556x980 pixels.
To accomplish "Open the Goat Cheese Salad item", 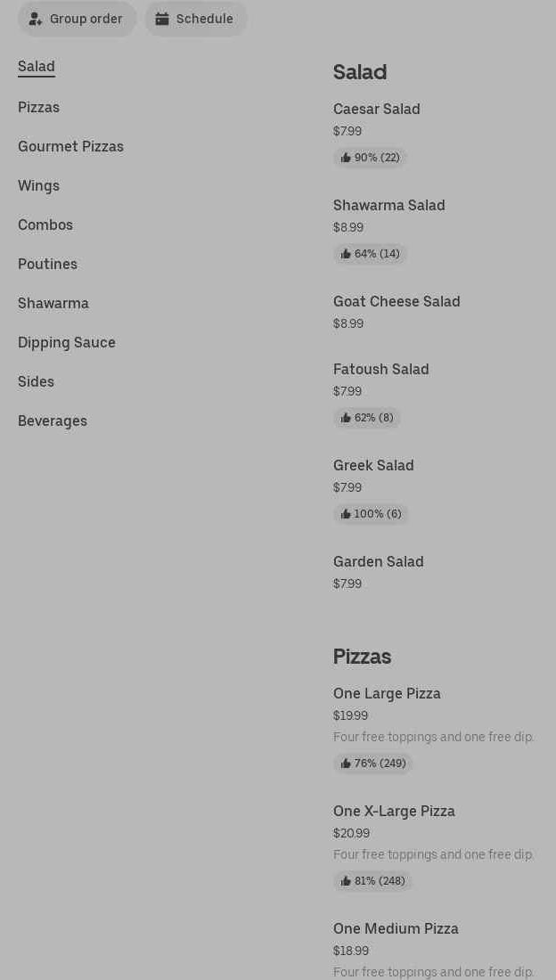I will [x=397, y=302].
